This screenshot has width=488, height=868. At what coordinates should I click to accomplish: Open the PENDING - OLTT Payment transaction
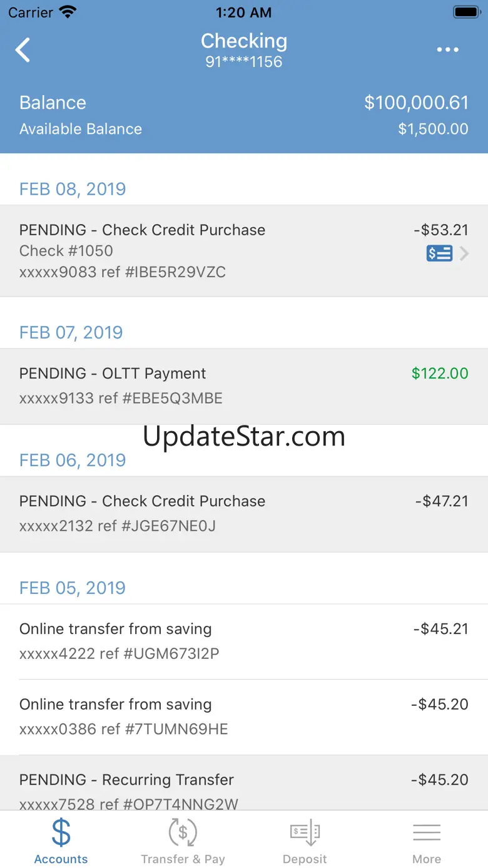pyautogui.click(x=244, y=386)
